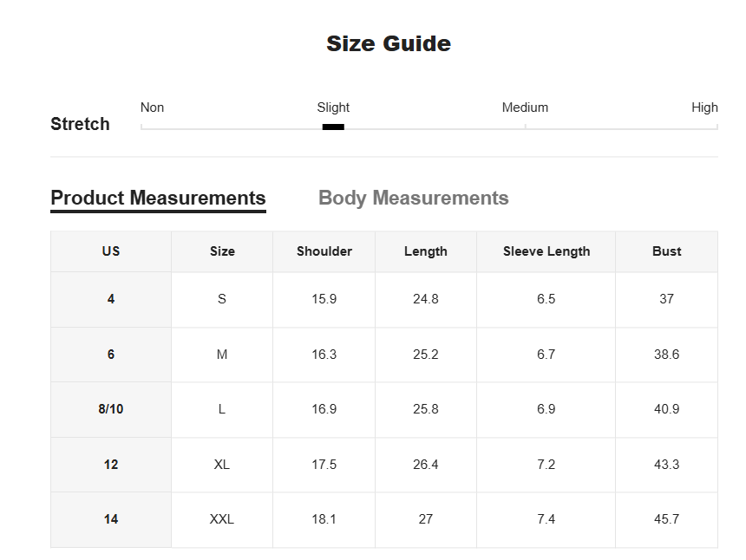Click the Bust column header

[x=666, y=251]
